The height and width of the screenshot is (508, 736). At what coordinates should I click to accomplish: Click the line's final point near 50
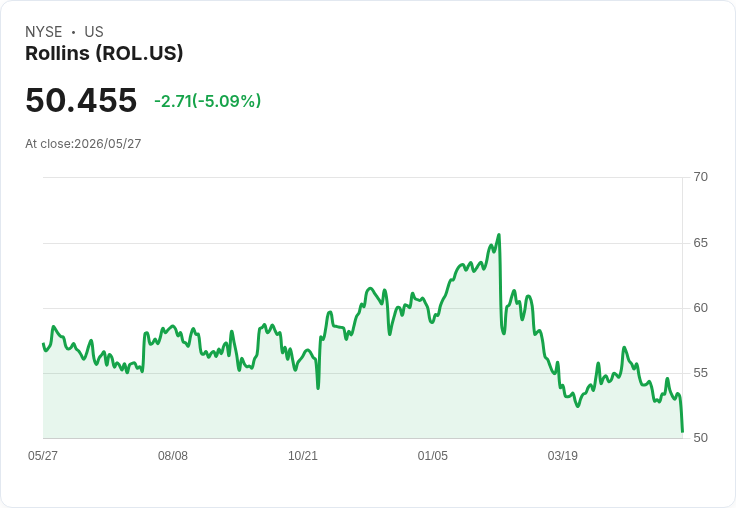(682, 431)
